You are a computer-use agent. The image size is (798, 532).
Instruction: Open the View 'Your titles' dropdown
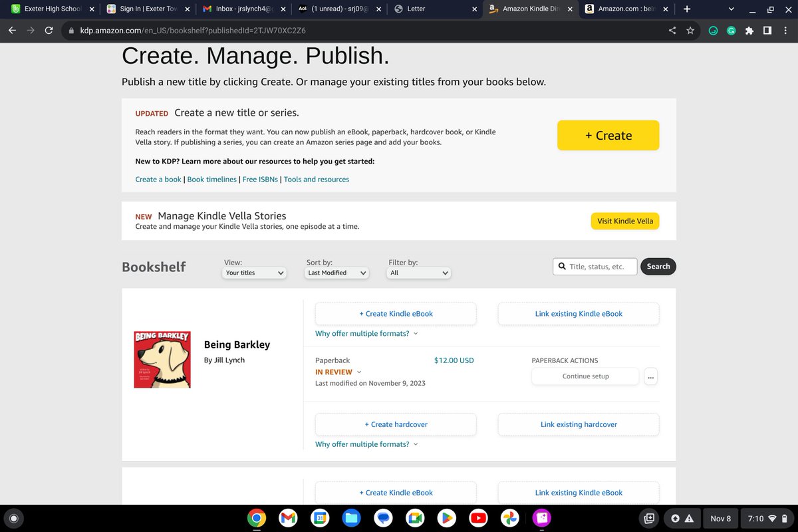[x=255, y=273]
